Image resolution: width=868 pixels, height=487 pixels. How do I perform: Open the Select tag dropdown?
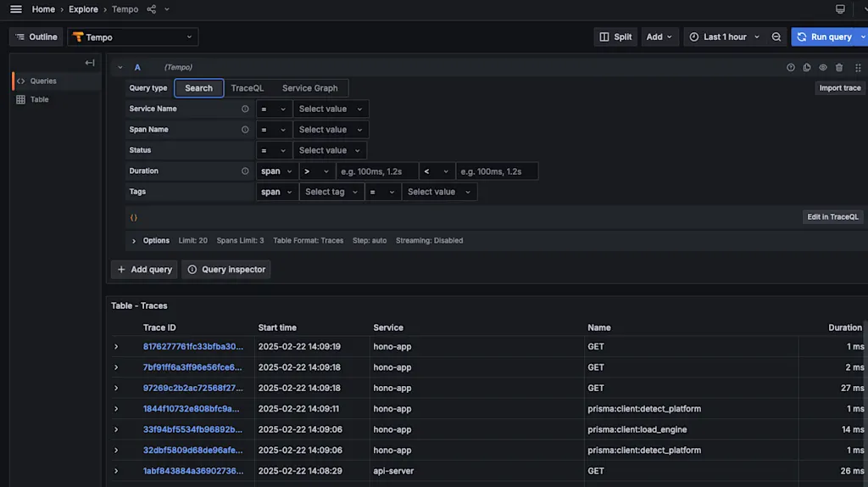click(x=331, y=192)
